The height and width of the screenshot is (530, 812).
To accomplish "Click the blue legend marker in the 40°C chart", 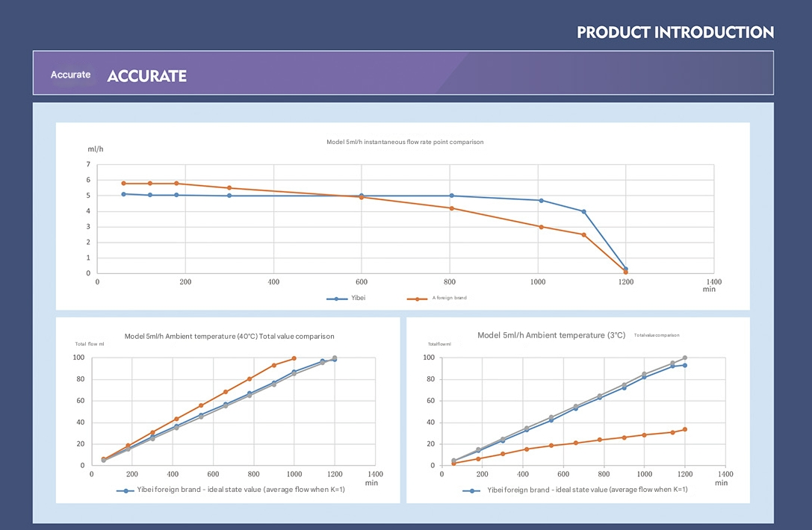I will tap(125, 490).
